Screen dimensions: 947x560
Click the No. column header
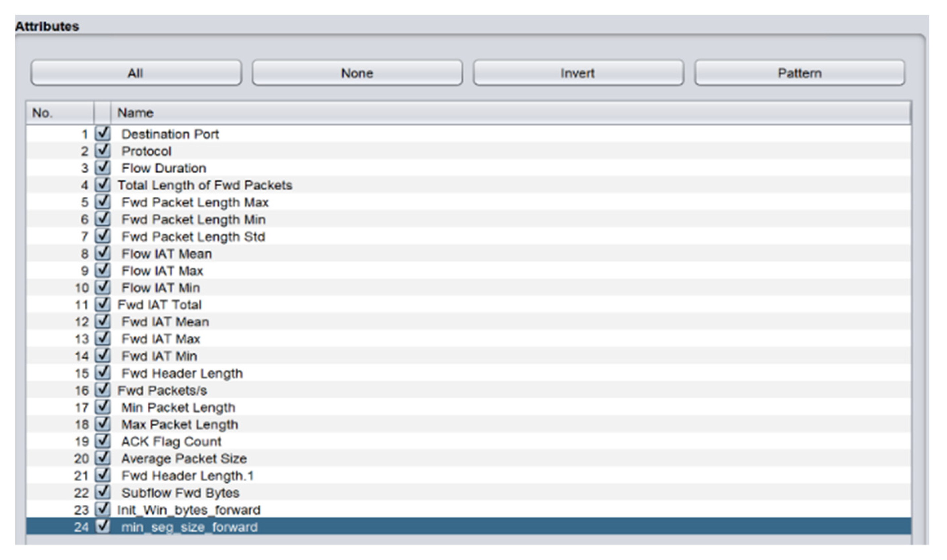tap(60, 113)
